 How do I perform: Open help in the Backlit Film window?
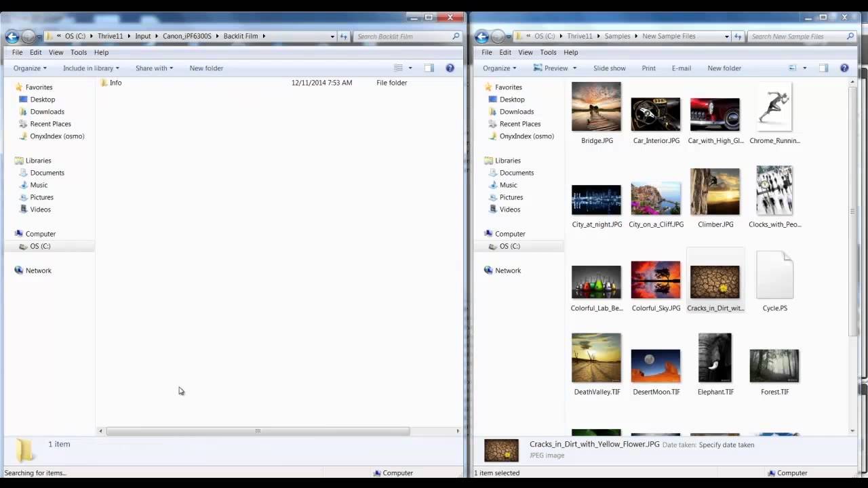click(x=450, y=68)
